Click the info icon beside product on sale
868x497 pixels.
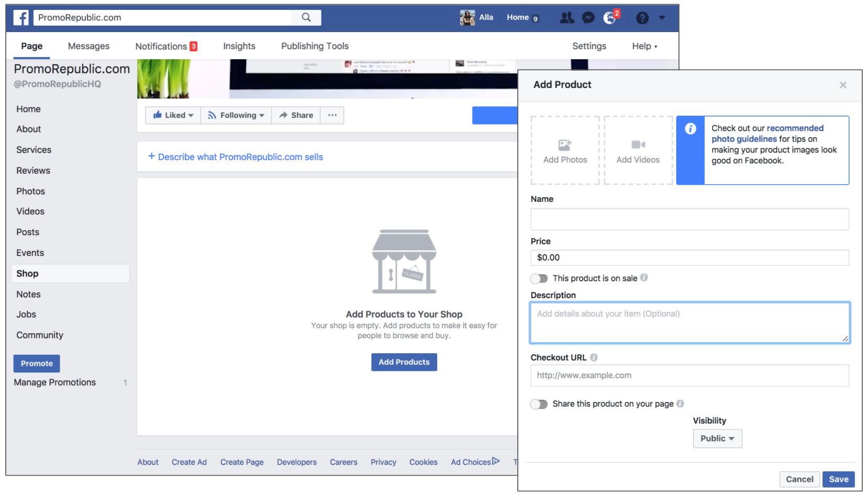(644, 278)
